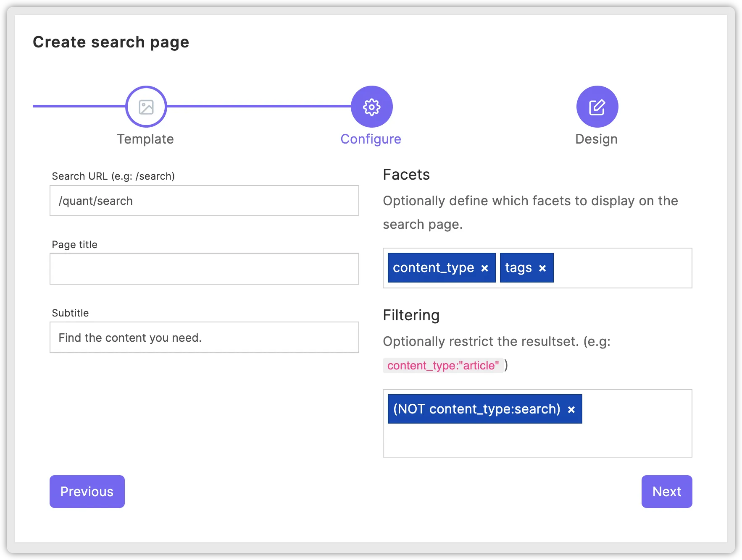This screenshot has width=742, height=560.
Task: Select the /quant/search URL text
Action: (x=96, y=201)
